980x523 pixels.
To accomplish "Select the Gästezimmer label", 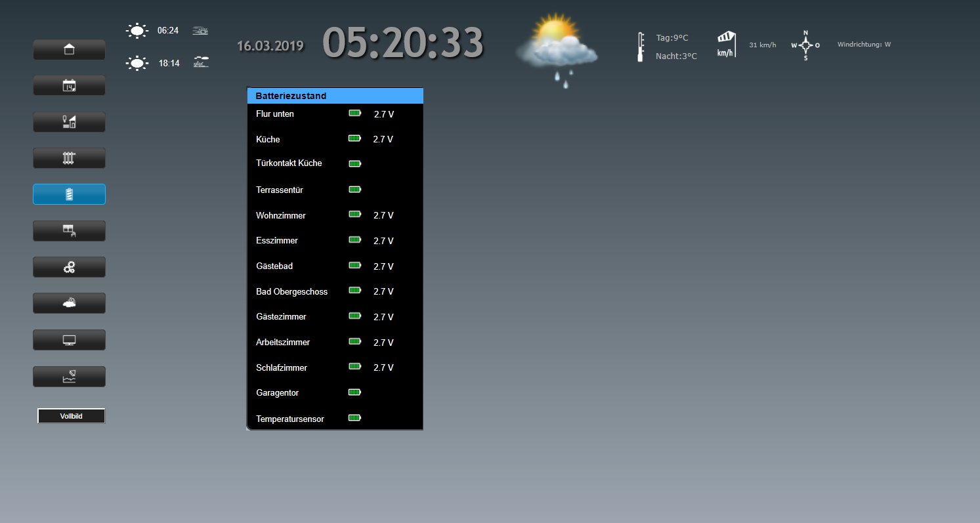I will [x=281, y=316].
